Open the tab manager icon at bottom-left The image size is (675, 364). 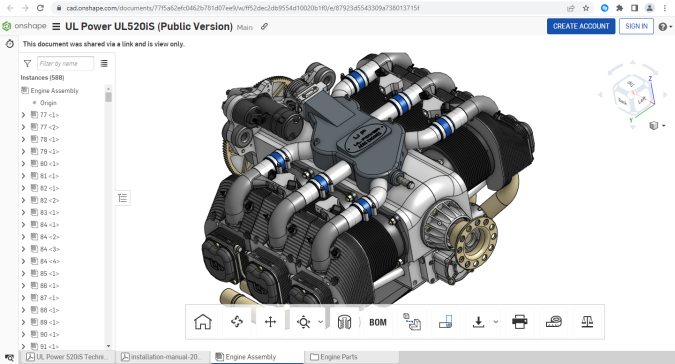pos(9,357)
